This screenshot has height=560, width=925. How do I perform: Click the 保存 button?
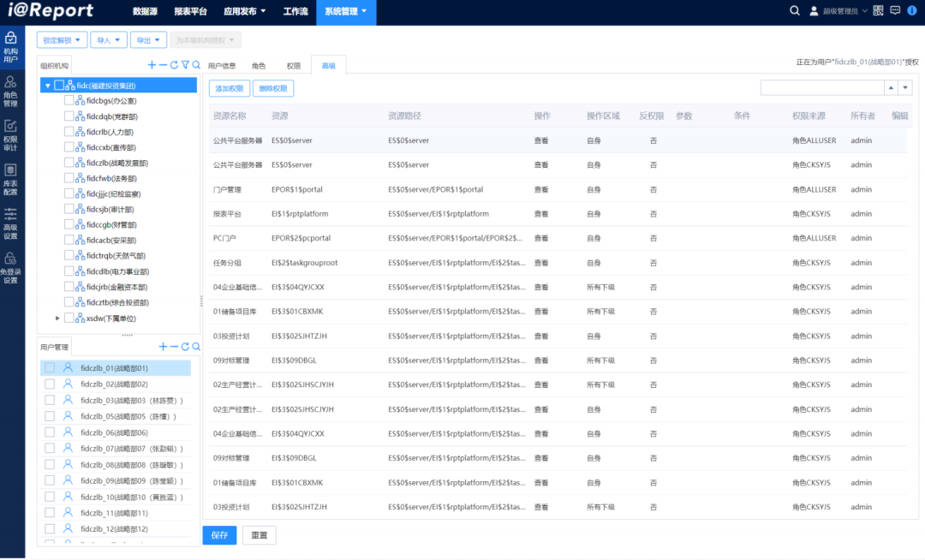pos(219,535)
